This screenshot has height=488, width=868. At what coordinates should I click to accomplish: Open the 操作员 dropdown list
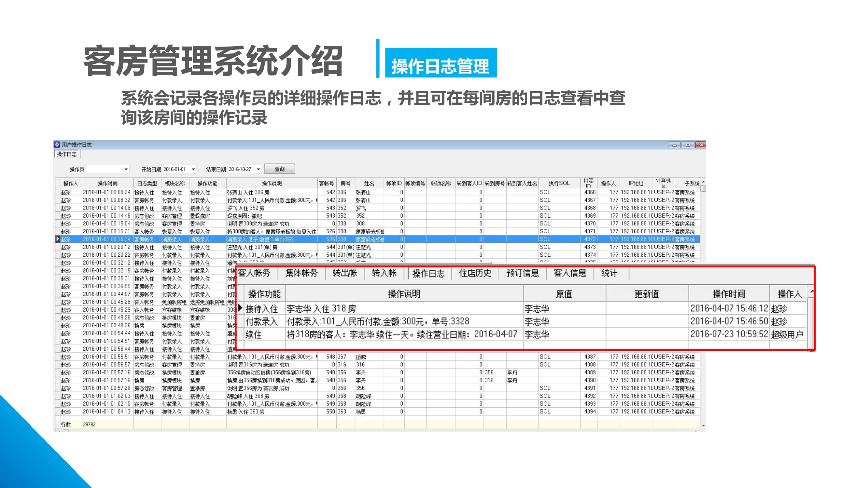(126, 169)
